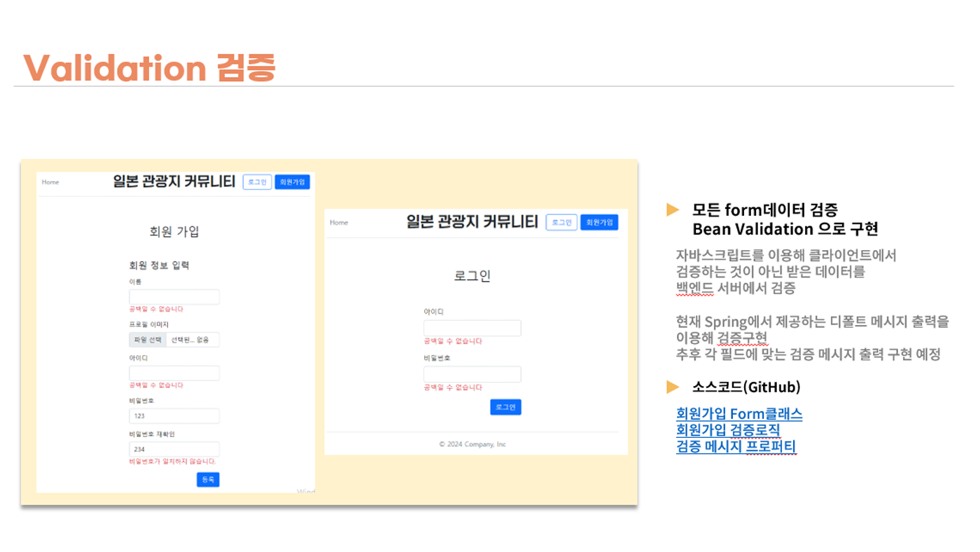Open the 회원가입 Form클래스 GitHub link

coord(739,414)
